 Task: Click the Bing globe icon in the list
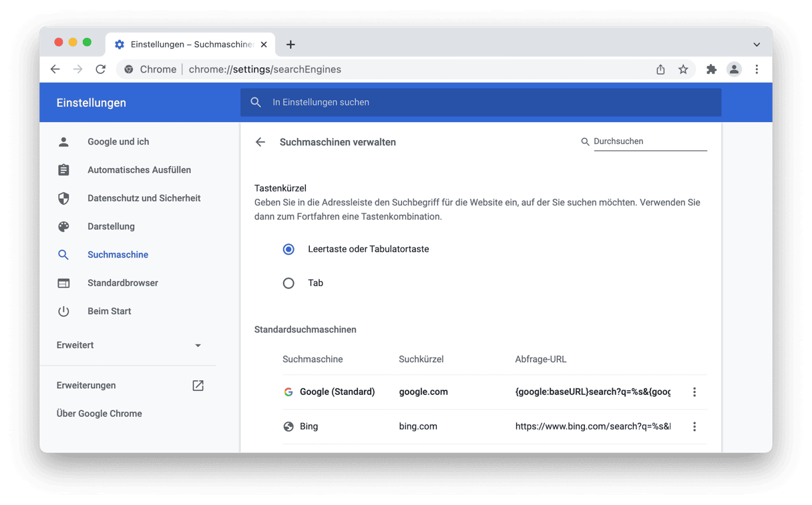coord(288,427)
